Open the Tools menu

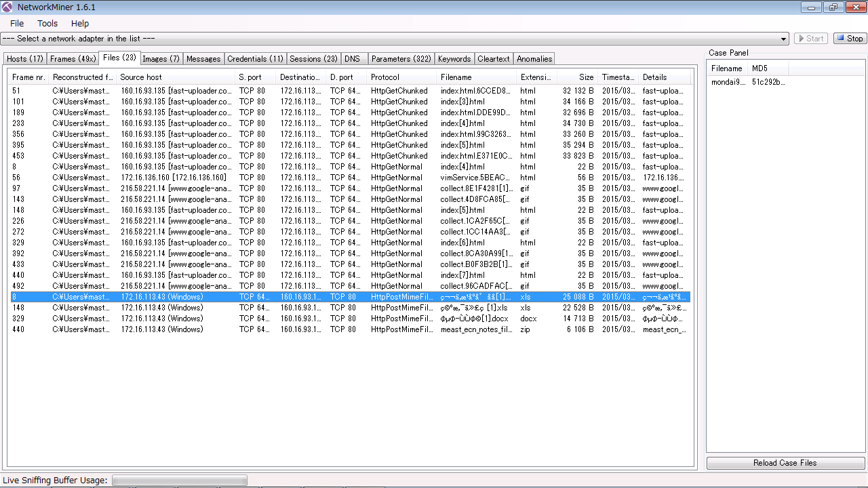pos(47,23)
